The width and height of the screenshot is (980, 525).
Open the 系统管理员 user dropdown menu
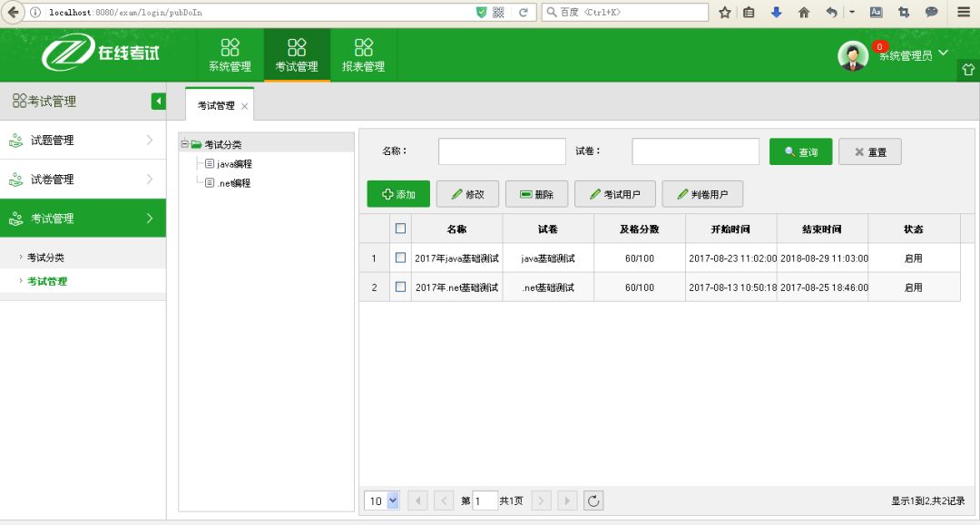point(943,53)
